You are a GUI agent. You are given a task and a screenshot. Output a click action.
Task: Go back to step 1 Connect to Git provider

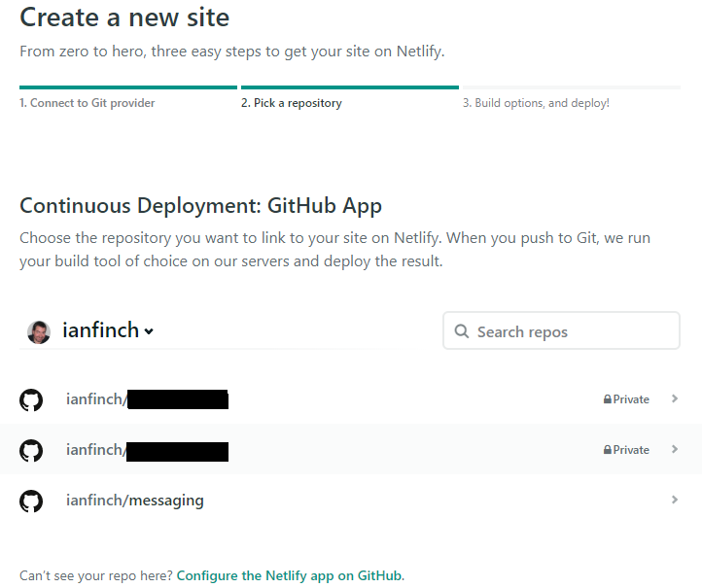88,103
